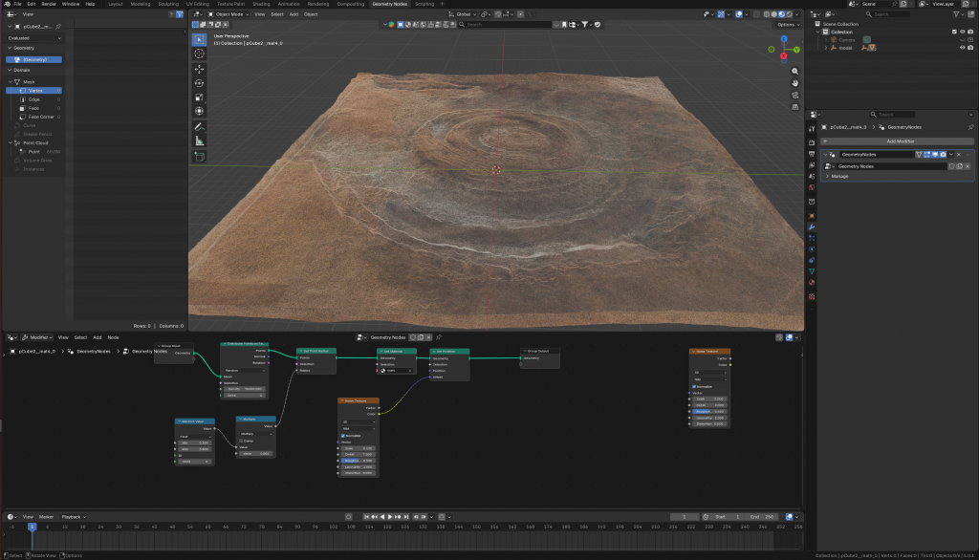The image size is (979, 560).
Task: Open the Object Mode dropdown
Action: pyautogui.click(x=228, y=14)
